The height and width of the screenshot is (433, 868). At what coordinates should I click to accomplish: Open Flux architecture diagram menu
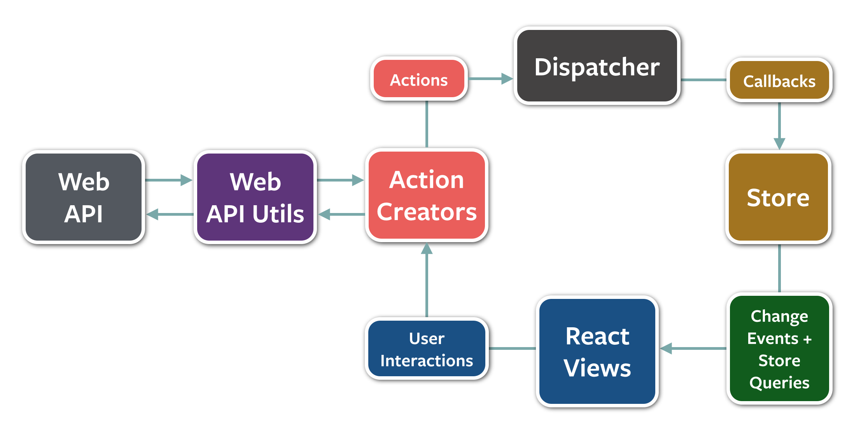coord(434,217)
